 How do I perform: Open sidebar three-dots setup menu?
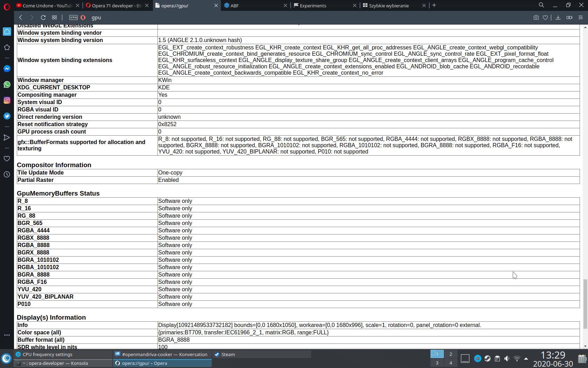coord(7,335)
